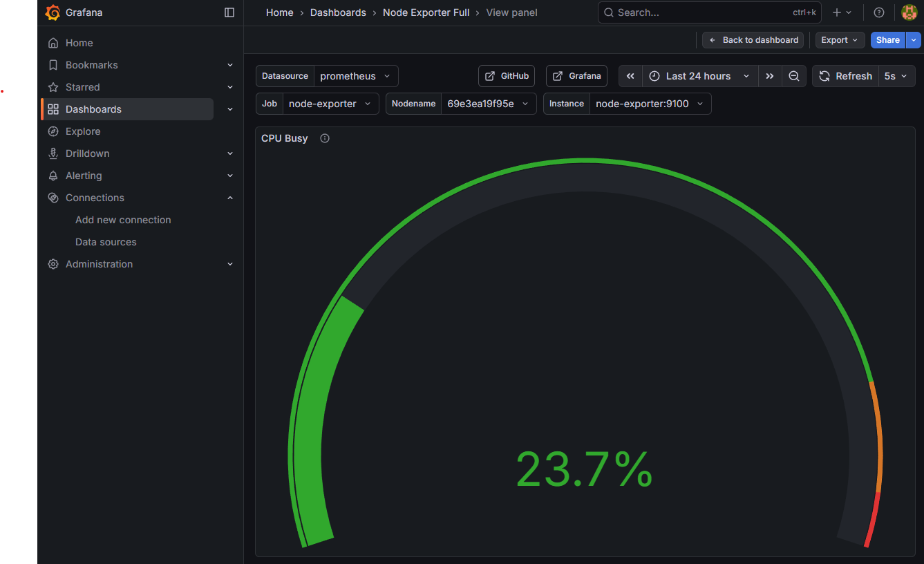Open the Last 24 hours time picker
Viewport: 924px width, 564px height.
[x=699, y=76]
